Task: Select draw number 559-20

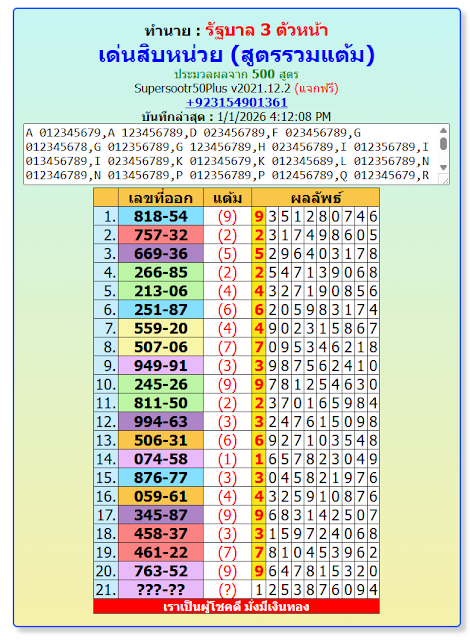Action: point(161,328)
